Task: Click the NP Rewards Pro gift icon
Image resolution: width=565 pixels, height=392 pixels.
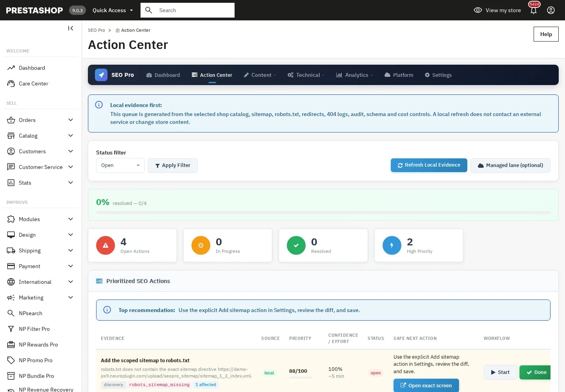Action: click(11, 345)
